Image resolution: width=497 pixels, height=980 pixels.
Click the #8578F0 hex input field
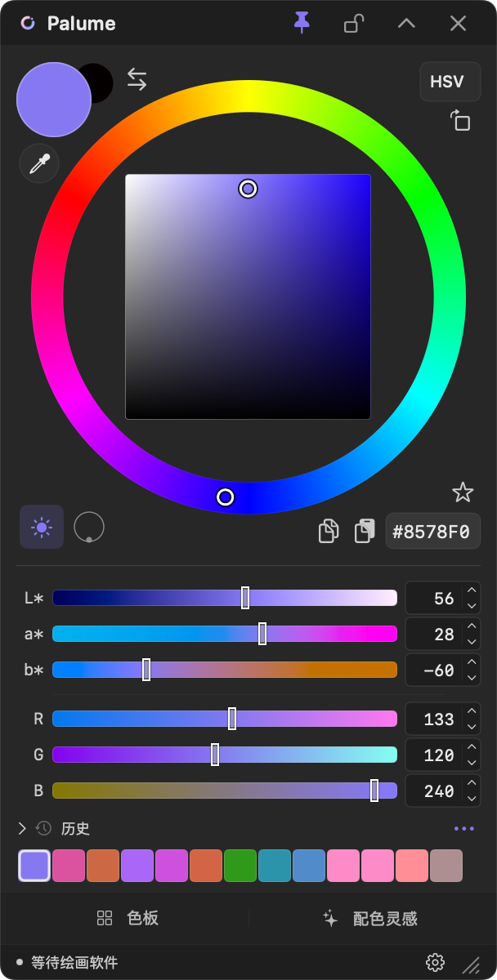click(x=432, y=532)
